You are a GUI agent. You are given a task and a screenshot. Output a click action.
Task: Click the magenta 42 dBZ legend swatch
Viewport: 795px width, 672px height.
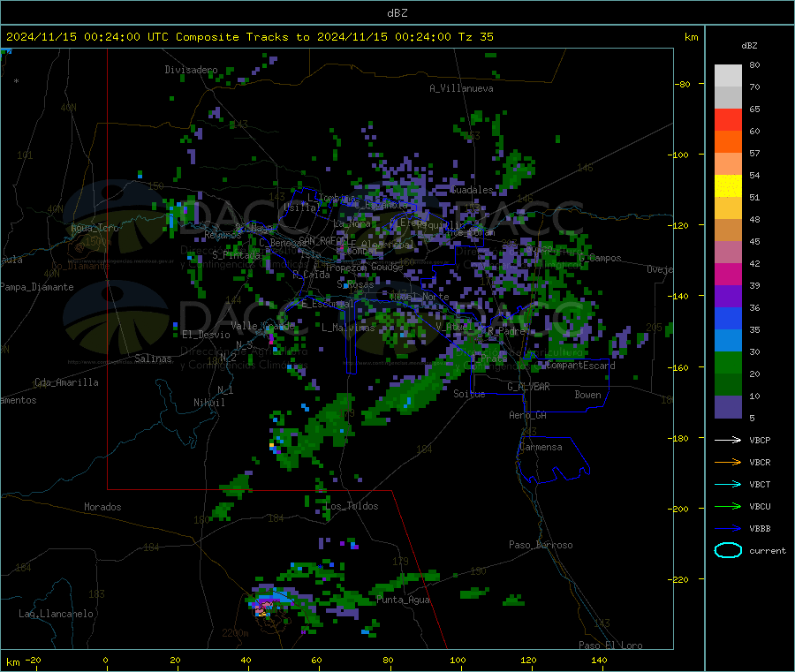click(x=728, y=274)
